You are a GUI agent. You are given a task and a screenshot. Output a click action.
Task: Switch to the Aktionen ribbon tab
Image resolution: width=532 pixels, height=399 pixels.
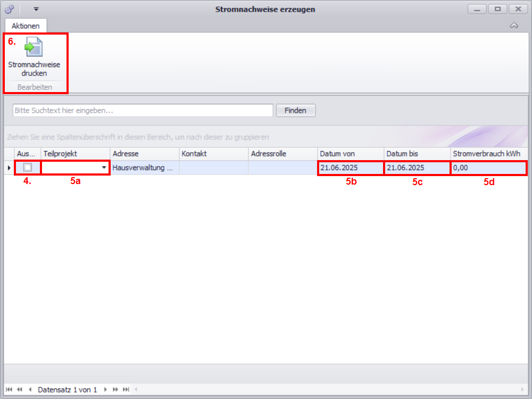point(26,26)
